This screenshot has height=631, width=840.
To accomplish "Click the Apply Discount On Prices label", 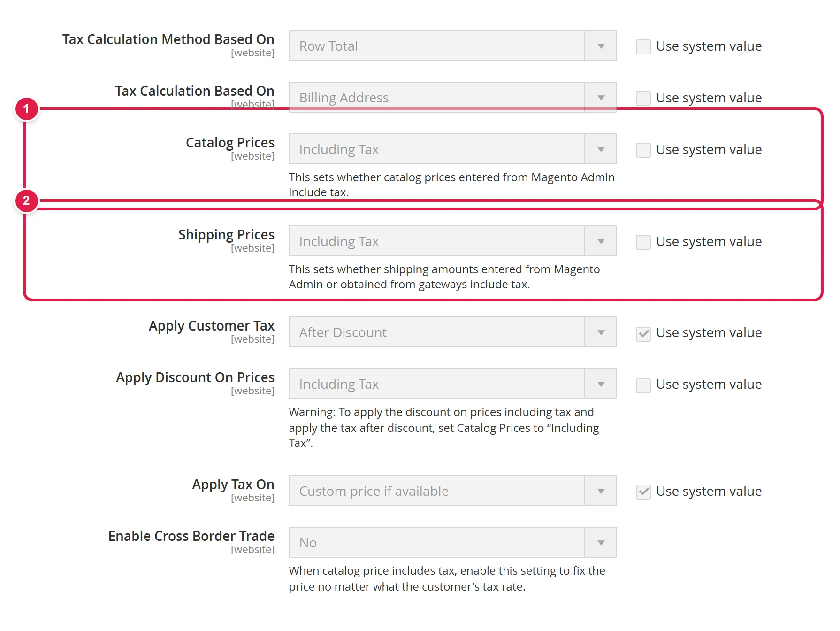I will click(195, 377).
